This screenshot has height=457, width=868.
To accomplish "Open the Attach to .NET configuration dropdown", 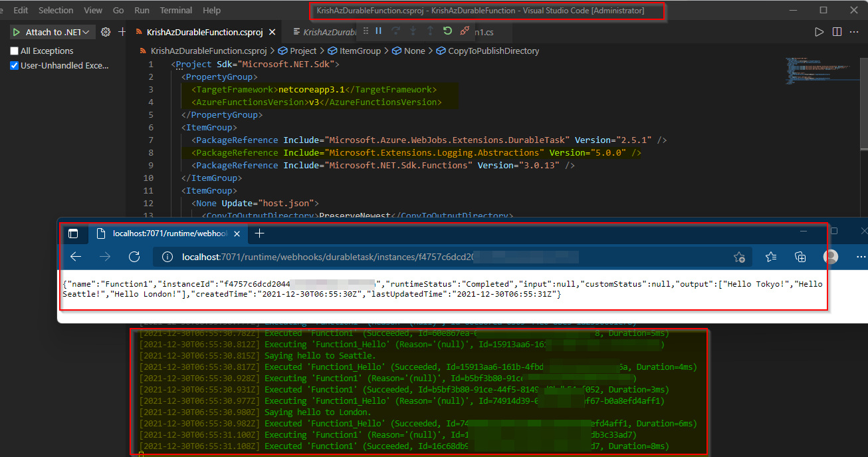I will click(86, 32).
